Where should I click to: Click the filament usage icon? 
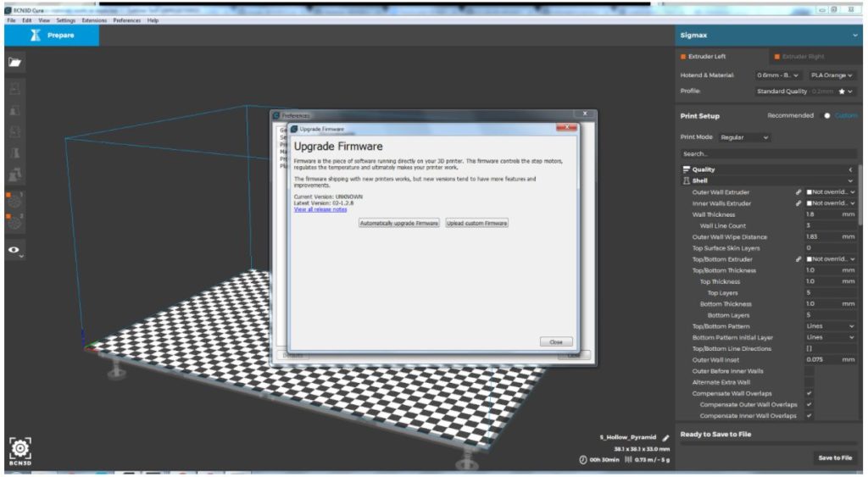coord(628,460)
